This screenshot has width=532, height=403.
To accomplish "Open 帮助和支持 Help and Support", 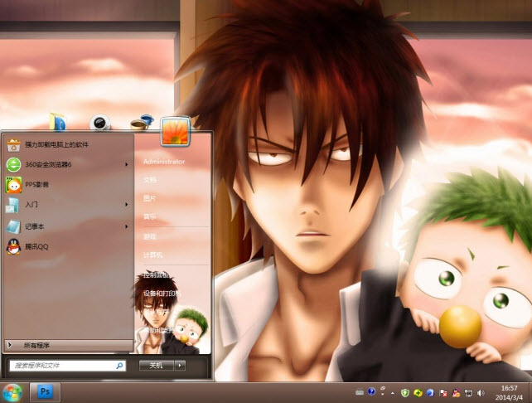I will (159, 330).
